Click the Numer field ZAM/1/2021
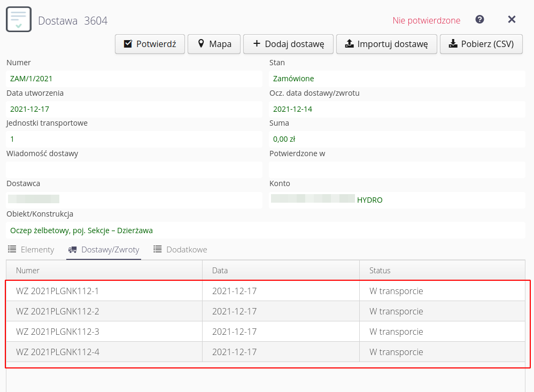 click(x=134, y=79)
